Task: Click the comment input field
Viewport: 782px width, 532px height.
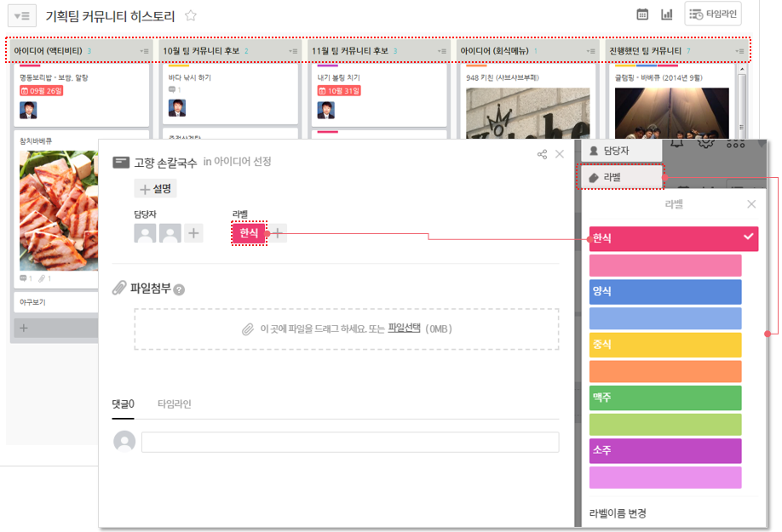Action: pos(349,442)
